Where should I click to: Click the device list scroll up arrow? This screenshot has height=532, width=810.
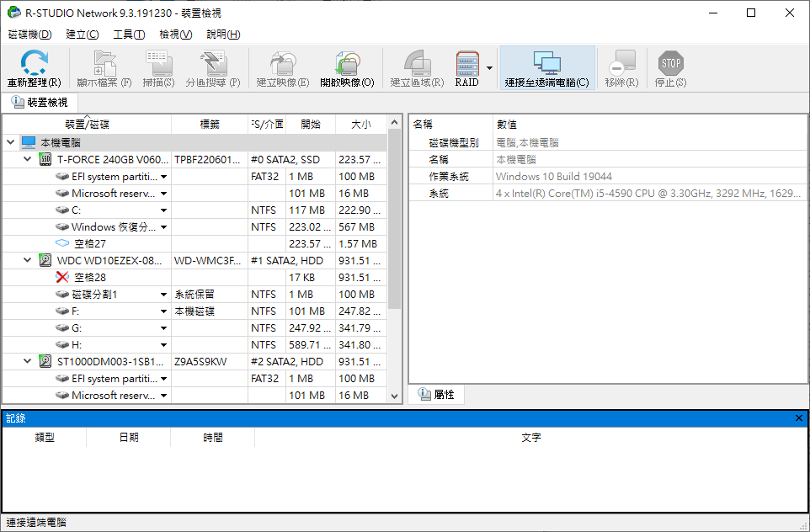click(394, 122)
